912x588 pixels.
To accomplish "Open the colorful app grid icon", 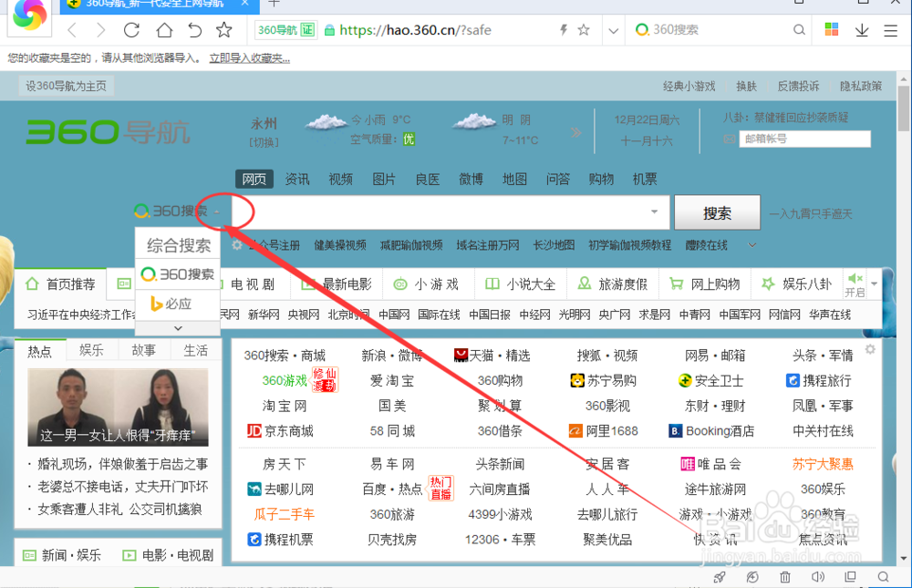I will pyautogui.click(x=832, y=29).
